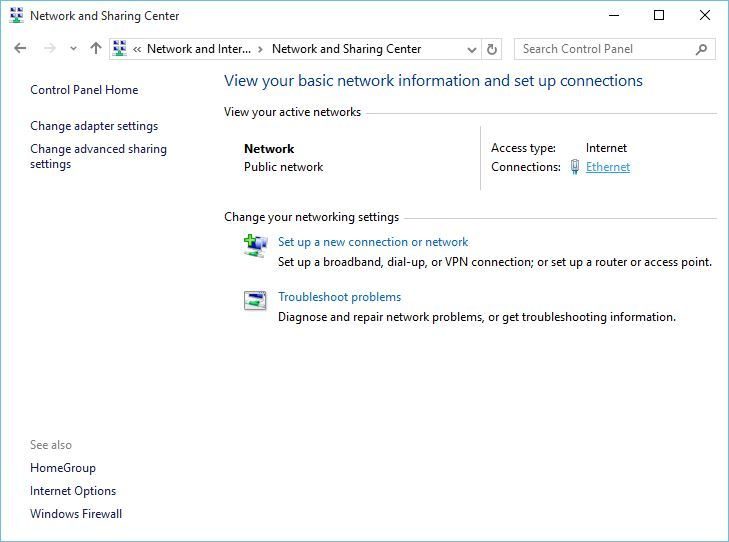729x542 pixels.
Task: Go up one level with Up arrow
Action: [96, 48]
